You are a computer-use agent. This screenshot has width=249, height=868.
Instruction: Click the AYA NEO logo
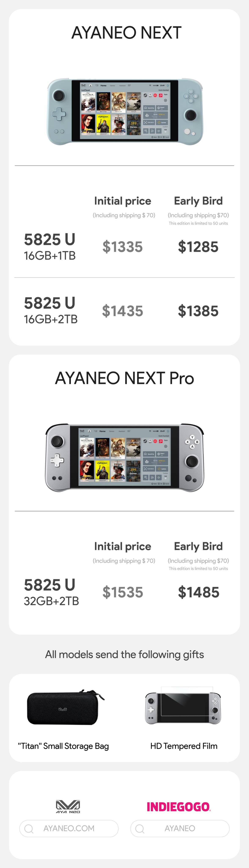(x=68, y=806)
